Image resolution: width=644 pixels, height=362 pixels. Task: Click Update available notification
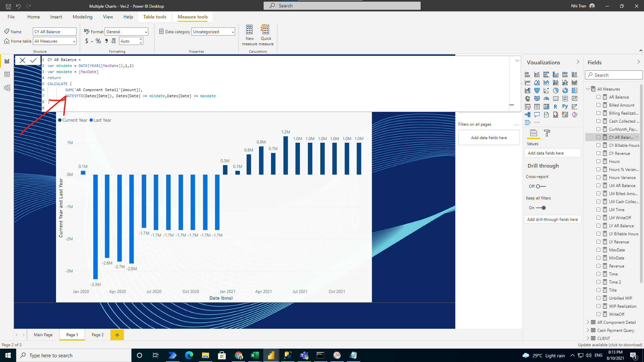(x=610, y=345)
